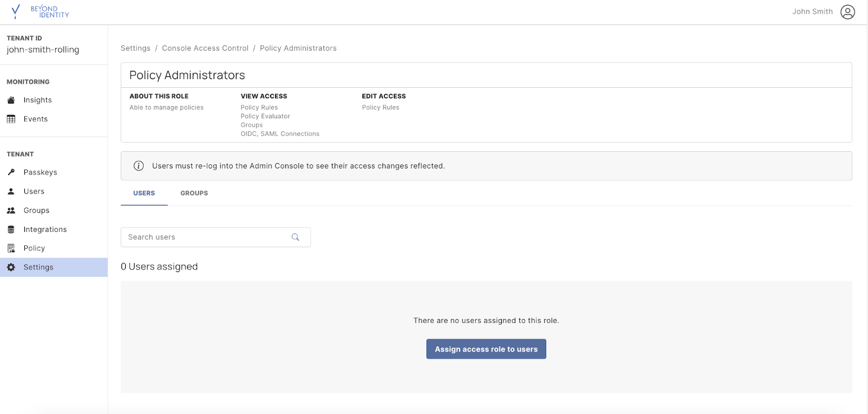Click the Settings gear icon
Screen dimensions: 868x414
[11, 267]
